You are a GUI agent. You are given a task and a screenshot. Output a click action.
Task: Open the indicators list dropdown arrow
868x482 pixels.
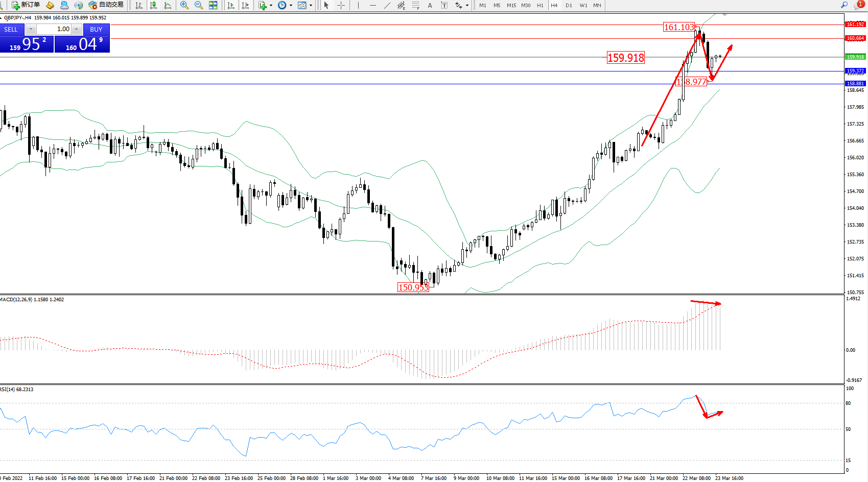coord(271,6)
